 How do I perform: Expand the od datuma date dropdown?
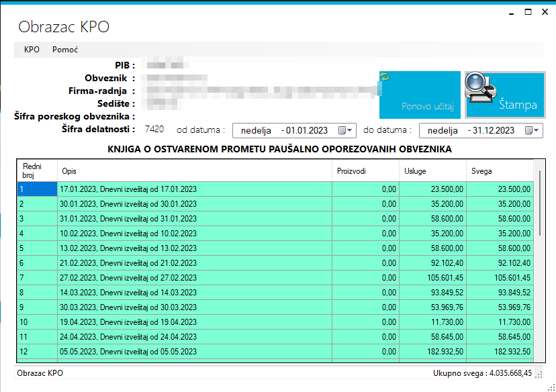350,130
